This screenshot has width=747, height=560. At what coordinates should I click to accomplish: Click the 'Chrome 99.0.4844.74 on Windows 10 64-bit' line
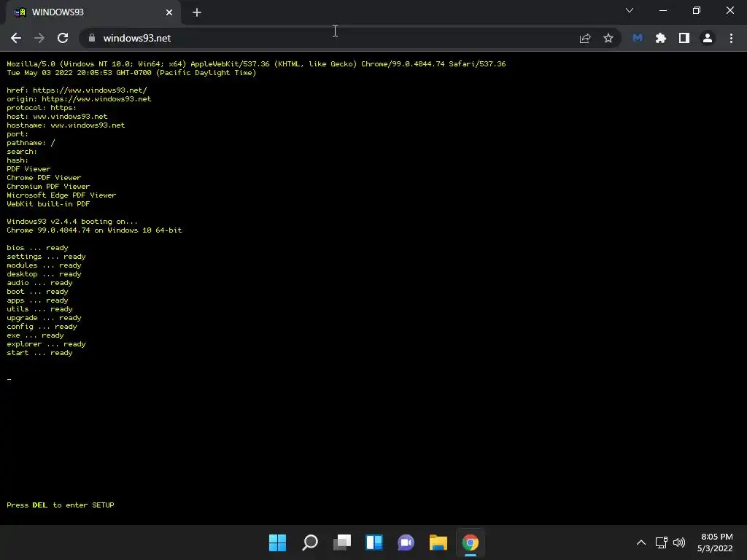94,230
